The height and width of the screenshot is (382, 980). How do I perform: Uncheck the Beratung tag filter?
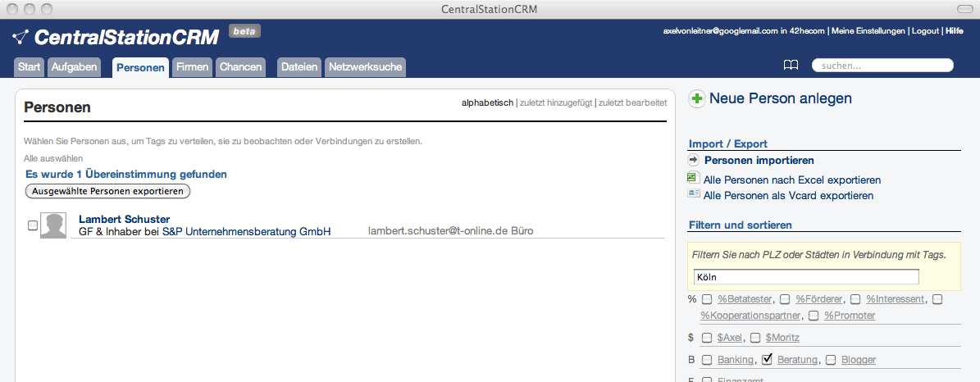pos(768,359)
